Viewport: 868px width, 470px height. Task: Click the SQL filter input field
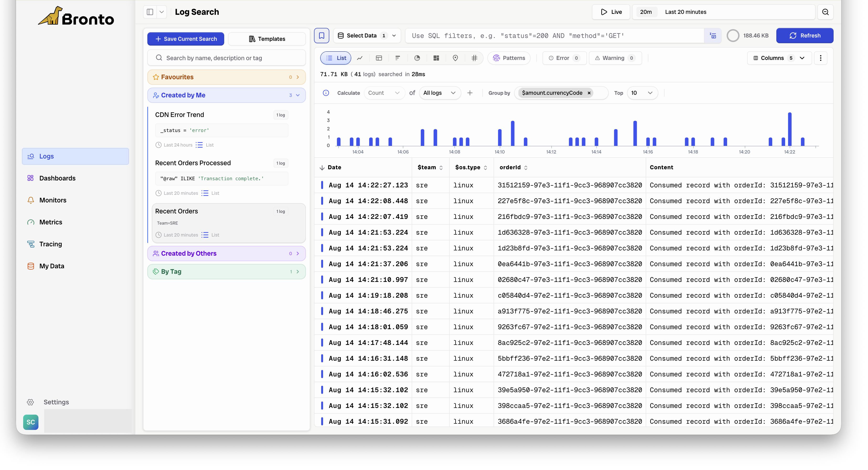coord(554,36)
